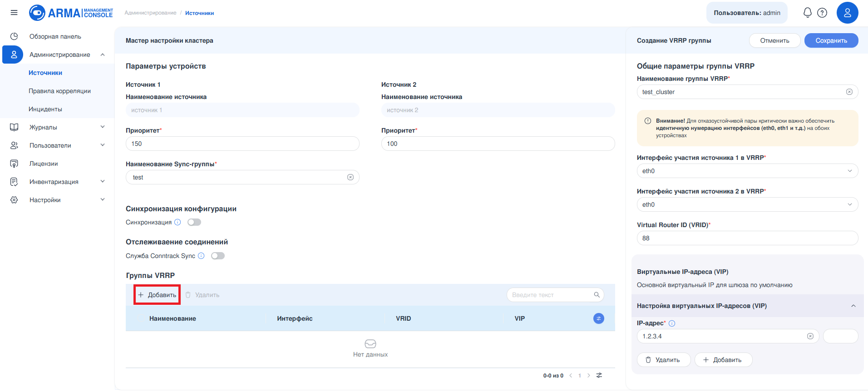The width and height of the screenshot is (868, 392).
Task: Go to next page in table
Action: coord(589,375)
